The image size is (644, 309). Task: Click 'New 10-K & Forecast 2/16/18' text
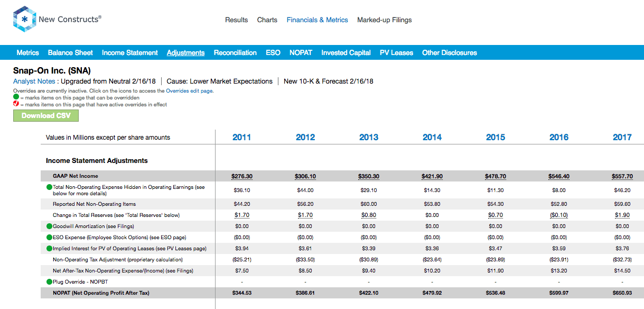(329, 81)
